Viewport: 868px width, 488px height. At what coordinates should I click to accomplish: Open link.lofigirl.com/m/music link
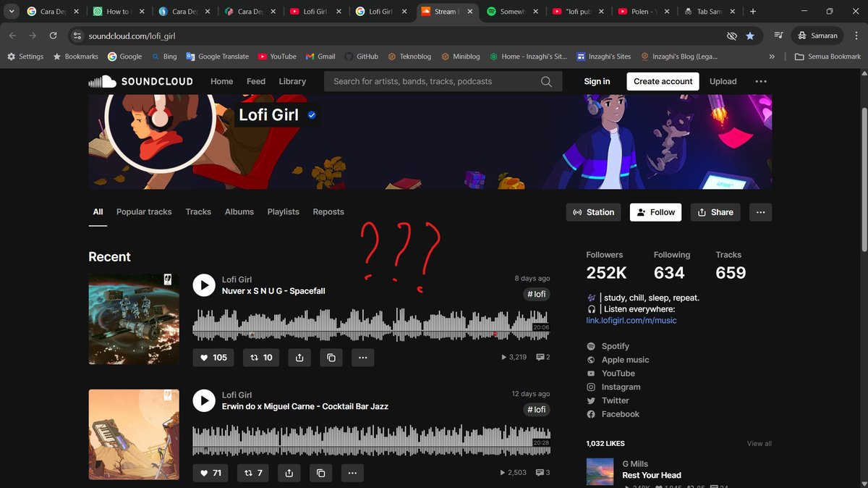[631, 320]
